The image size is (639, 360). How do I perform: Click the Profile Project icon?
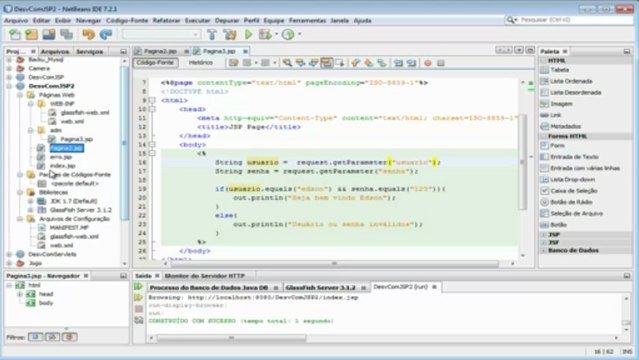point(288,35)
